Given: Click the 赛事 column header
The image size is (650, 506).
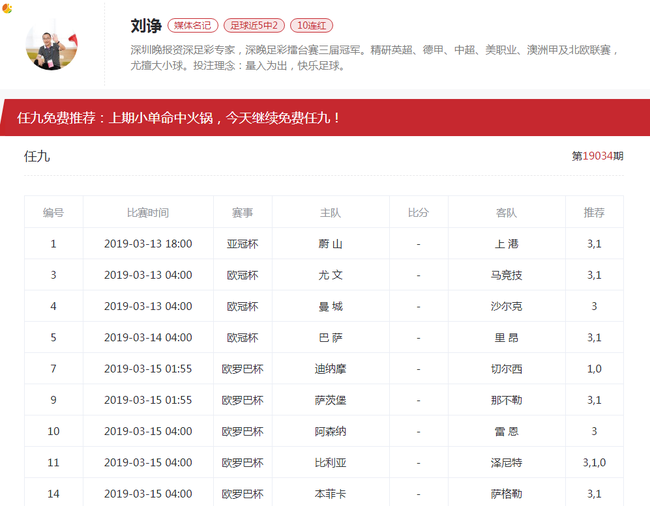Looking at the screenshot, I should [243, 213].
